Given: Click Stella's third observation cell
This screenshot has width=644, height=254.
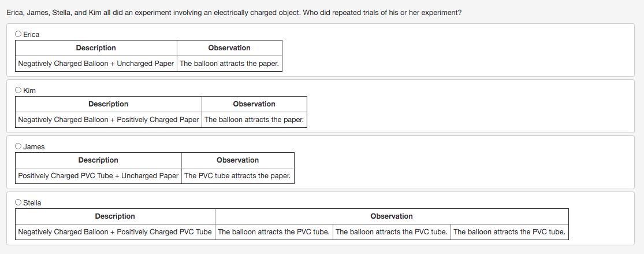Looking at the screenshot, I should (509, 232).
